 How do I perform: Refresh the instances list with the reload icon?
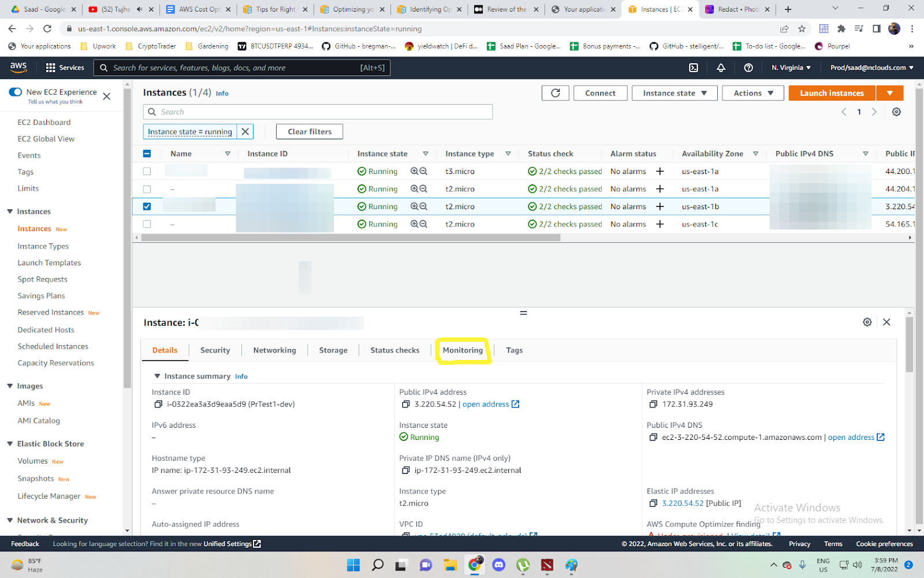point(554,92)
